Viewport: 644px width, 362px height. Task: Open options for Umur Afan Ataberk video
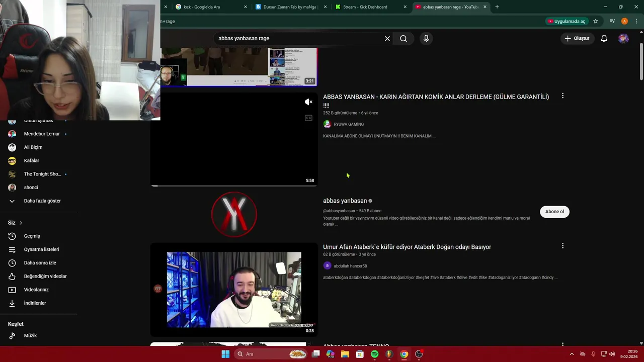(562, 246)
